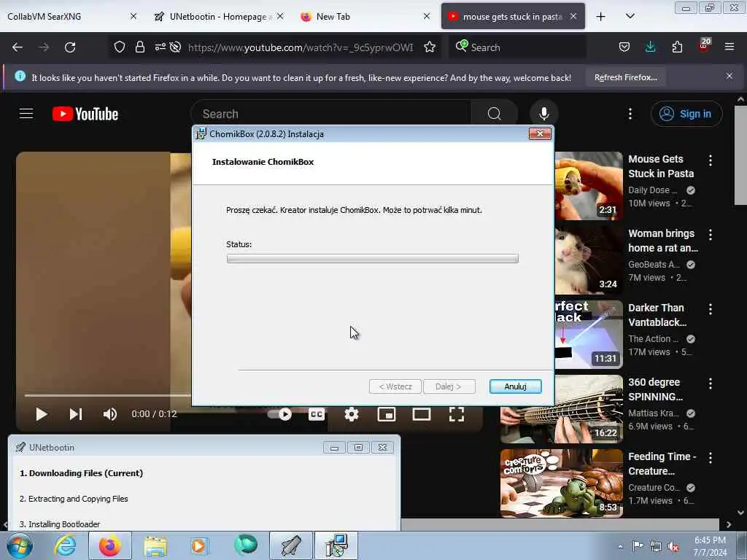Viewport: 747px width, 560px height.
Task: Select the mouse gets stuck in pasta tab
Action: click(513, 17)
